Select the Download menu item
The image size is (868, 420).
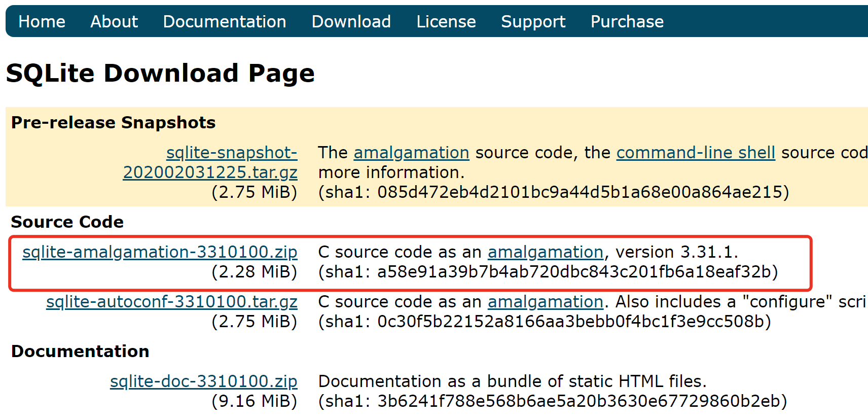coord(351,22)
